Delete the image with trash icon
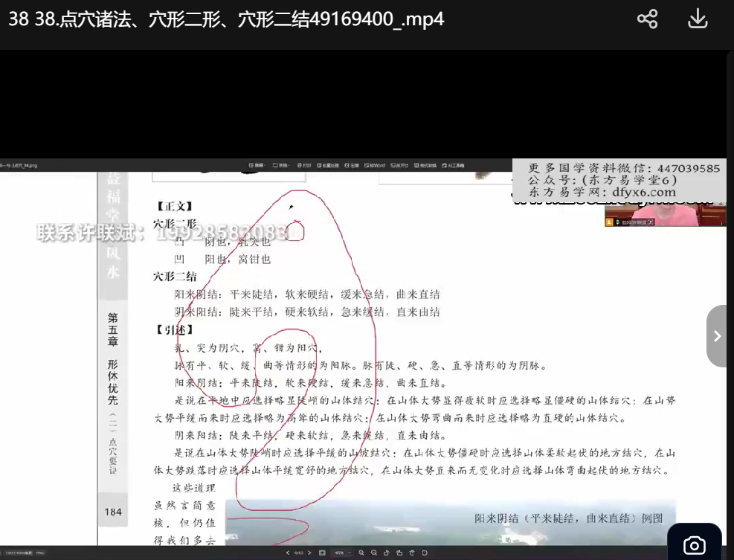This screenshot has width=734, height=560. [412, 553]
